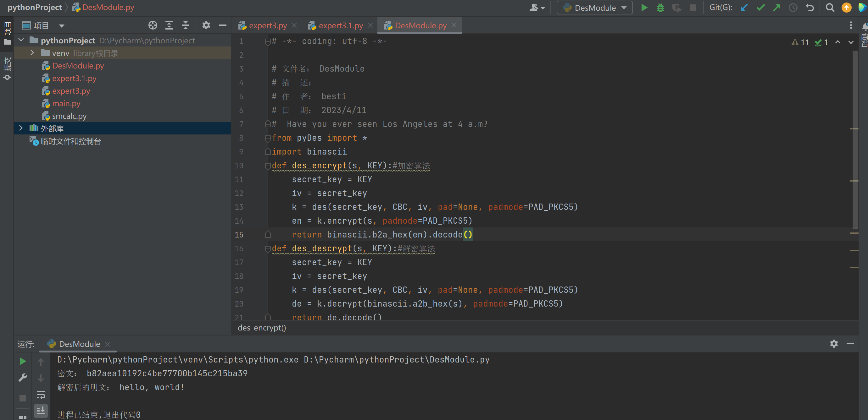The width and height of the screenshot is (868, 420).
Task: Toggle the 提交 commit tool window button
Action: (x=7, y=69)
